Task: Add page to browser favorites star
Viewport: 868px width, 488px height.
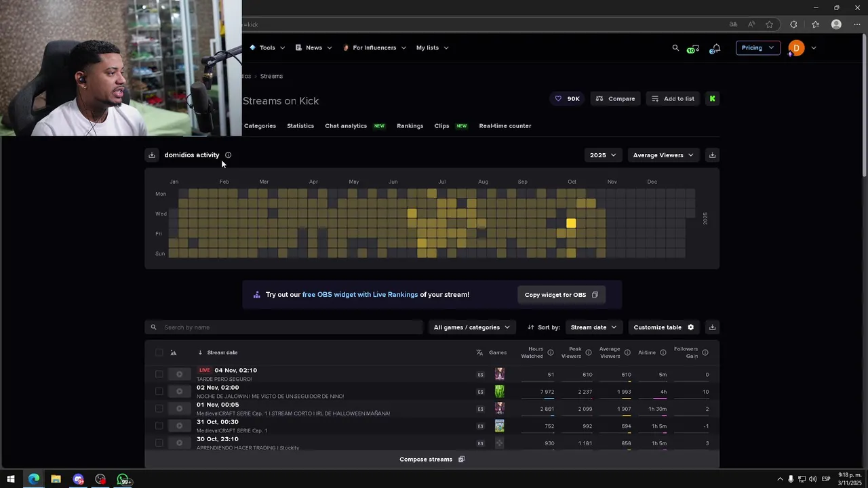Action: [769, 24]
